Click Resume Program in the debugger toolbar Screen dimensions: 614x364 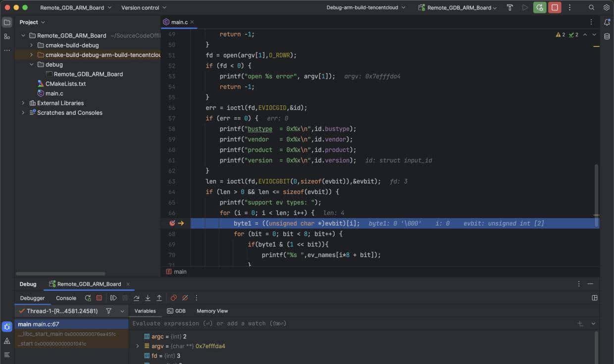tap(113, 298)
